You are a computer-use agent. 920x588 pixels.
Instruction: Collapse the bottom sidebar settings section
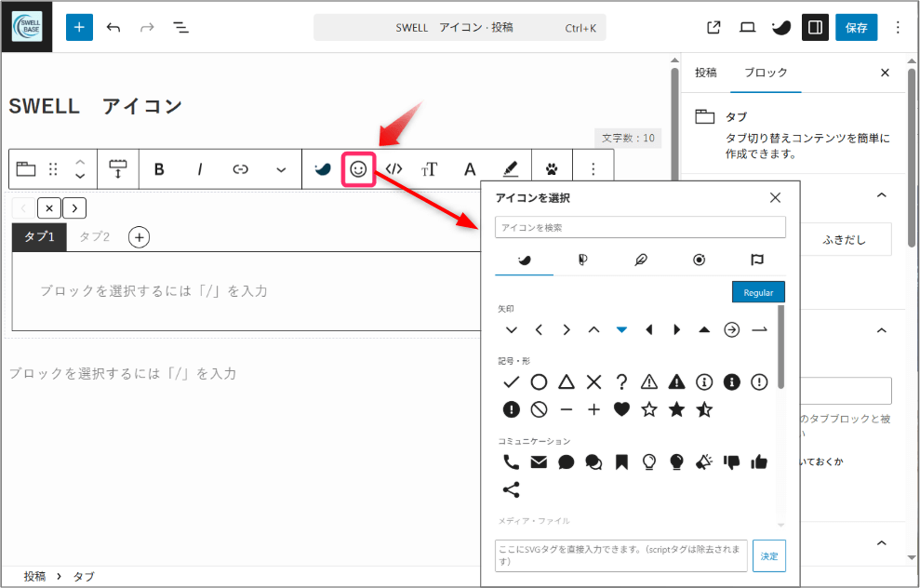point(881,542)
